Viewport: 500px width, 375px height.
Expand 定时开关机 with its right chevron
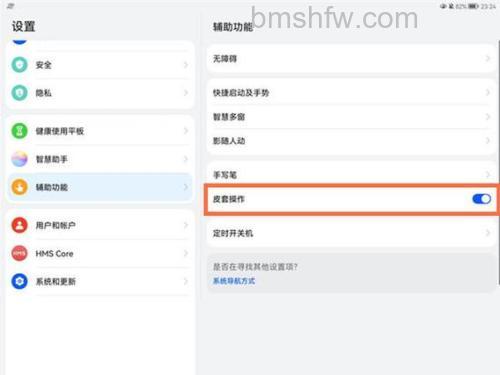pos(488,233)
